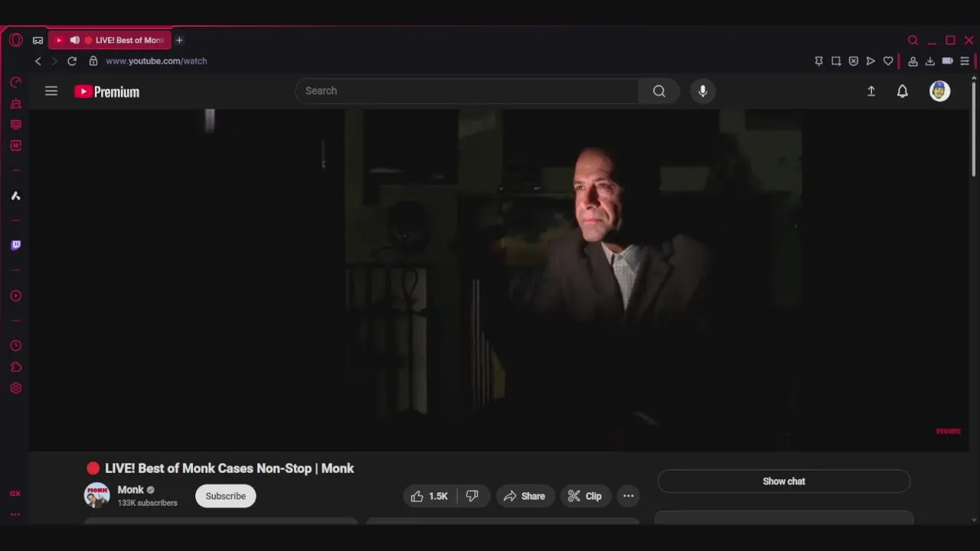The image size is (980, 551).
Task: Show chat panel
Action: coord(784,481)
